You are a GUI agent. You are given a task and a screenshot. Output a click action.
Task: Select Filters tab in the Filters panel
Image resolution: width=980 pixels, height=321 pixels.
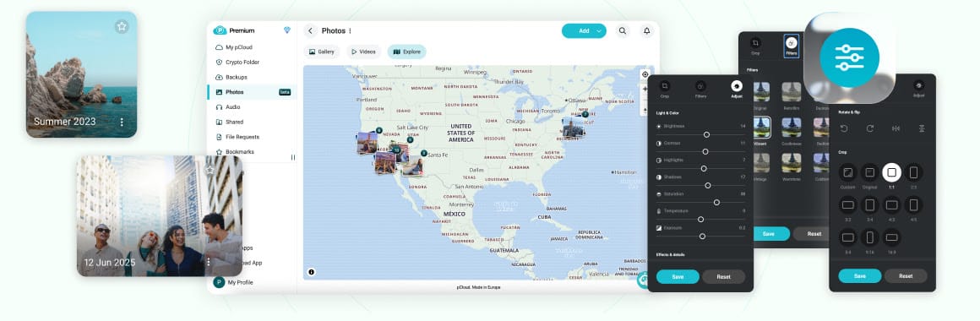792,46
